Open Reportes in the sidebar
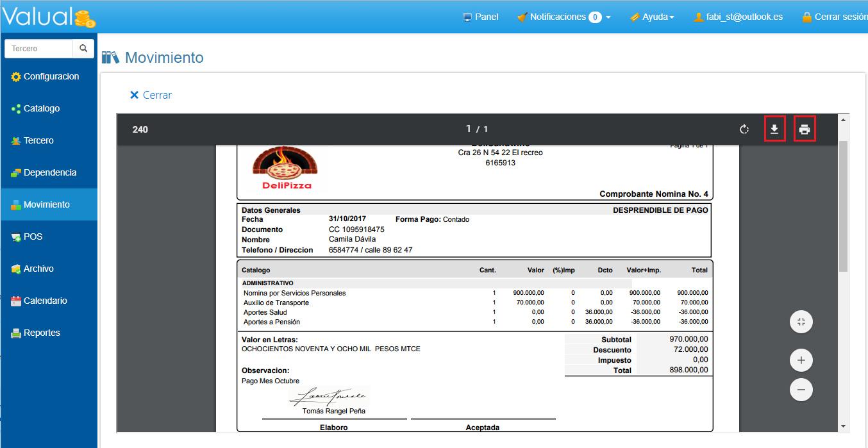The image size is (868, 448). (x=42, y=333)
